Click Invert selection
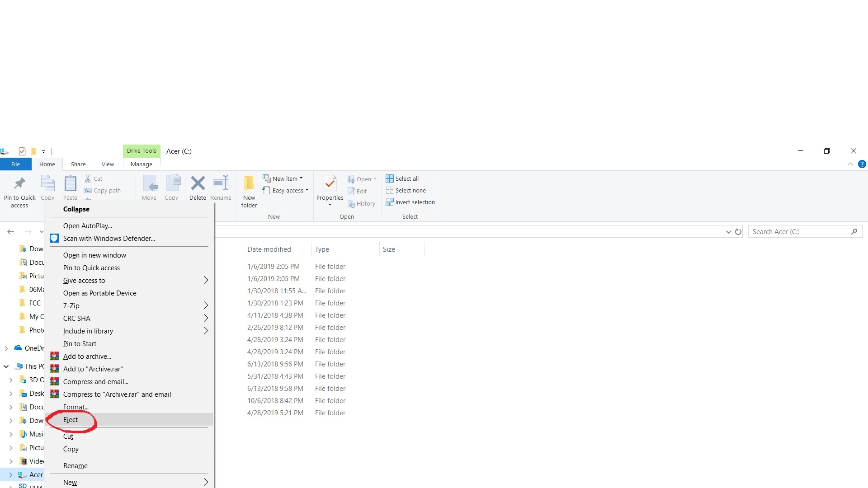 (x=410, y=202)
